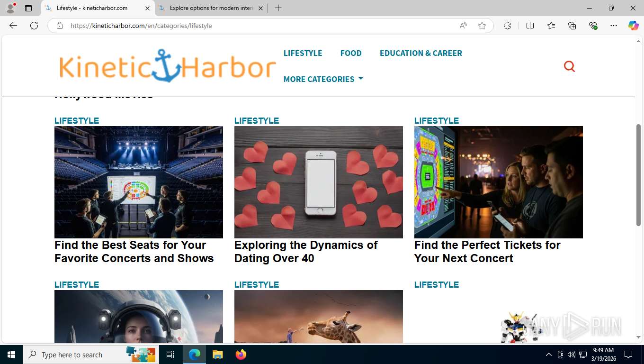Open the notification center icon
Viewport: 644px width, 364px height.
(x=628, y=355)
